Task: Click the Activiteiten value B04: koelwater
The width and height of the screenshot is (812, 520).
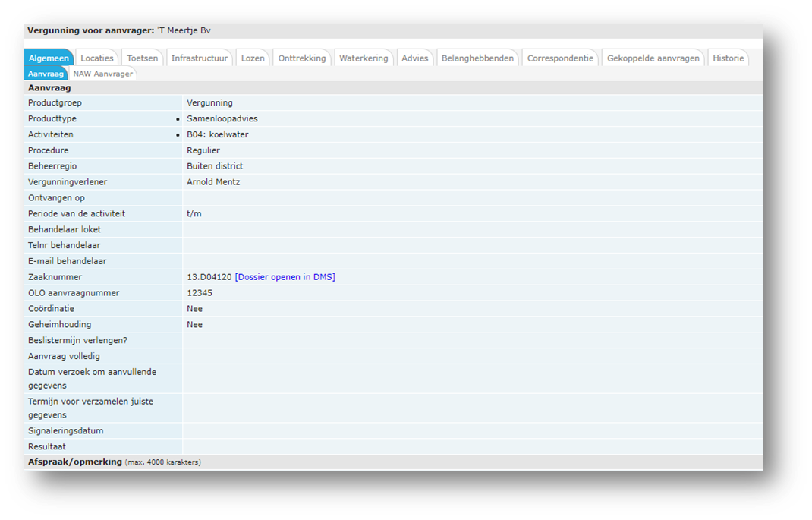Action: pyautogui.click(x=218, y=134)
